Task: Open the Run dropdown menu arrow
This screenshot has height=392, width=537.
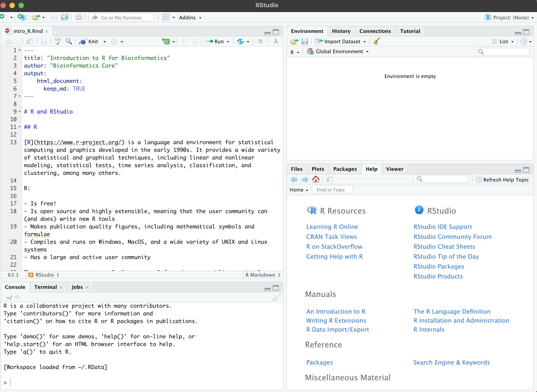Action: pyautogui.click(x=228, y=42)
